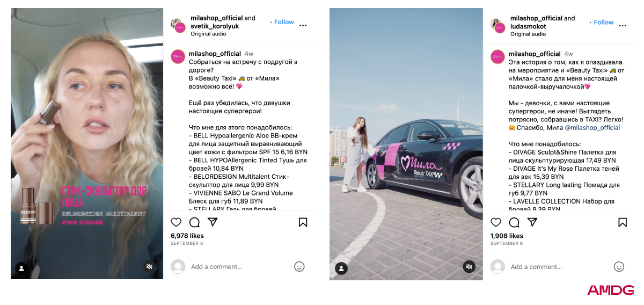Open comment bubble on the ludasmokot post
Image resolution: width=644 pixels, height=305 pixels.
(x=514, y=222)
